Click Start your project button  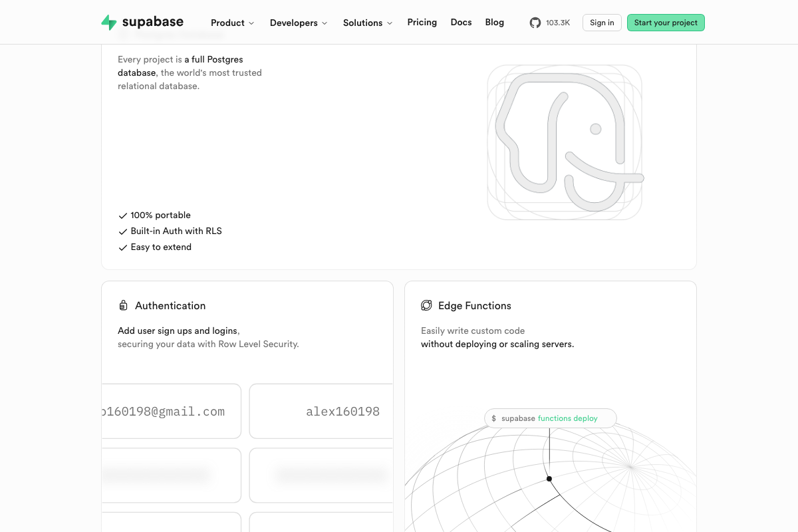pyautogui.click(x=666, y=23)
